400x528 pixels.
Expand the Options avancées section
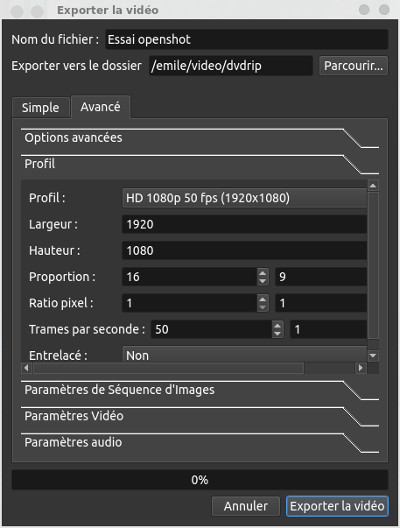tap(200, 138)
